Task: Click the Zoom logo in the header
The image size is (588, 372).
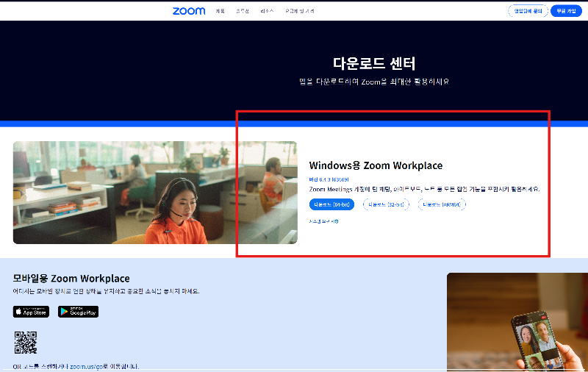Action: pos(189,11)
